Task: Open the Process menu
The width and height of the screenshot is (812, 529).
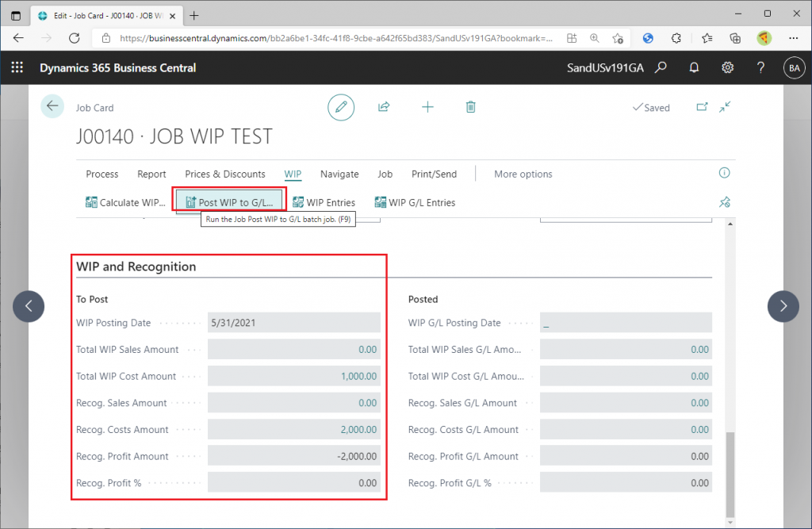Action: click(x=102, y=174)
